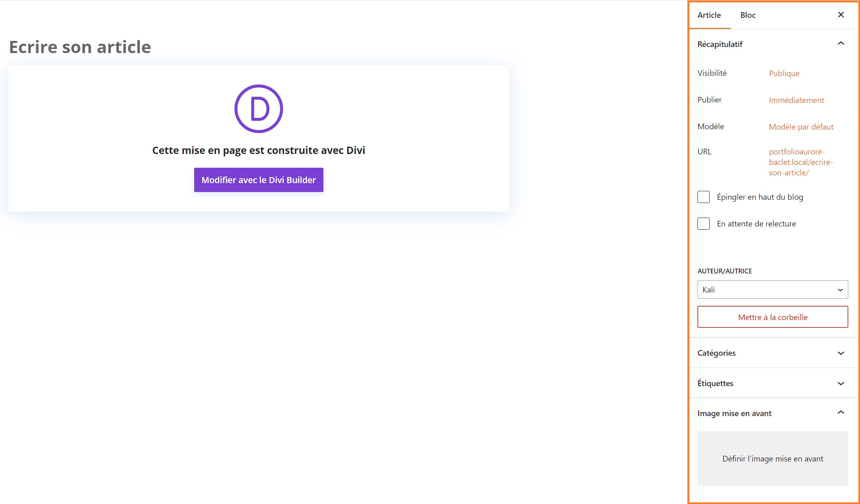Screen dimensions: 860x504
Task: Close the settings sidebar with the X icon
Action: 841,15
